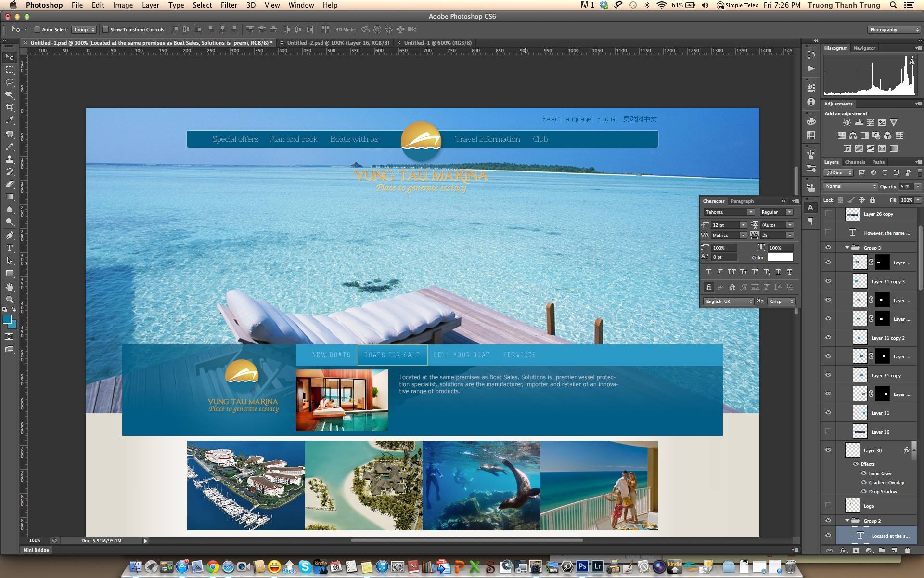Select the Move tool in the toolbox
The image size is (924, 578).
[10, 57]
